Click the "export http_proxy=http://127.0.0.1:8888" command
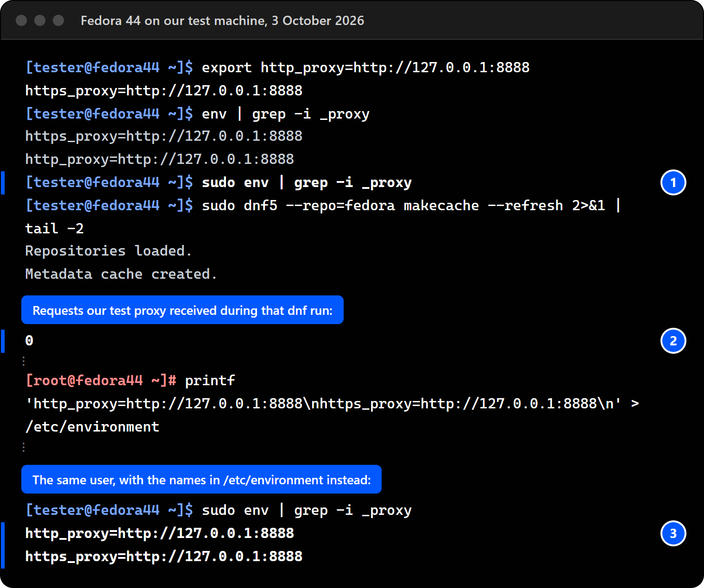The image size is (704, 588). point(366,68)
